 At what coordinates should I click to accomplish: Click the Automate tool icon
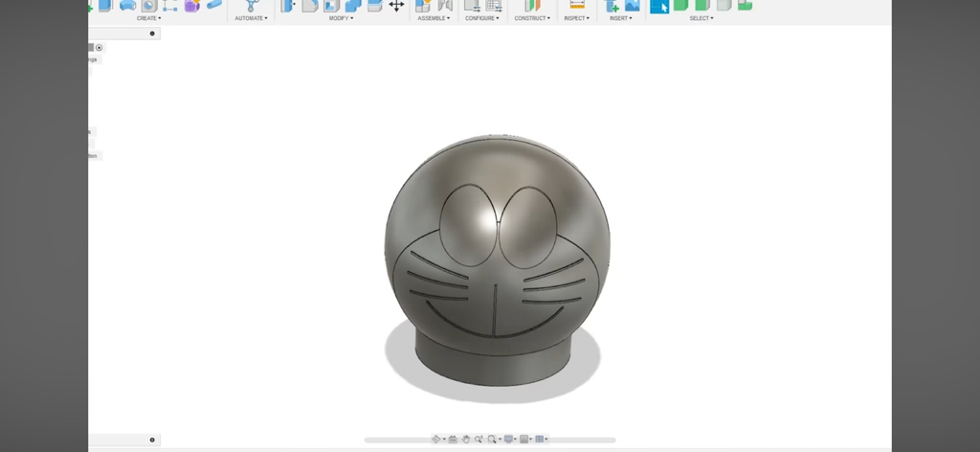(x=252, y=5)
